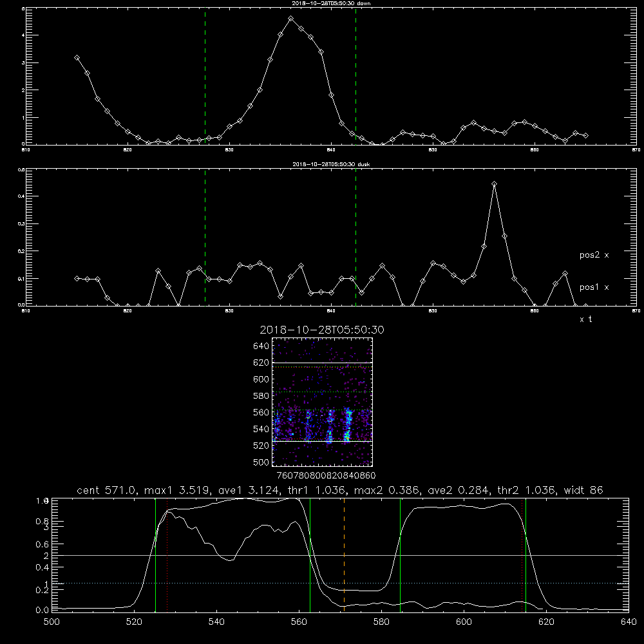The width and height of the screenshot is (644, 644).
Task: Select the left green dashed line in the dusk plot
Action: [205, 237]
